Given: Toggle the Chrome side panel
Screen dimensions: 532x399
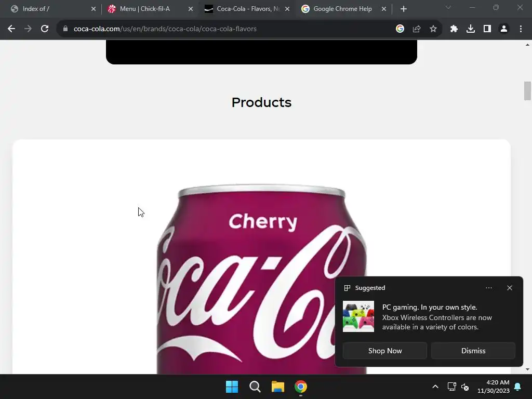Looking at the screenshot, I should click(x=487, y=29).
